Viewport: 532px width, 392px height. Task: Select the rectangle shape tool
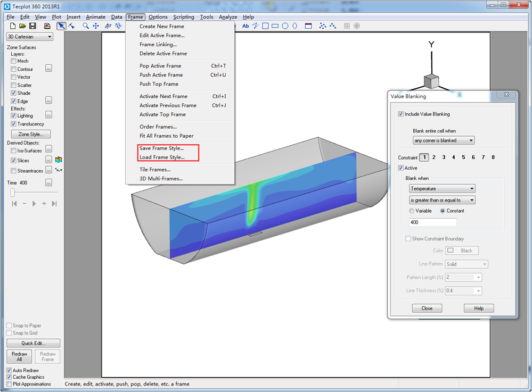click(275, 26)
